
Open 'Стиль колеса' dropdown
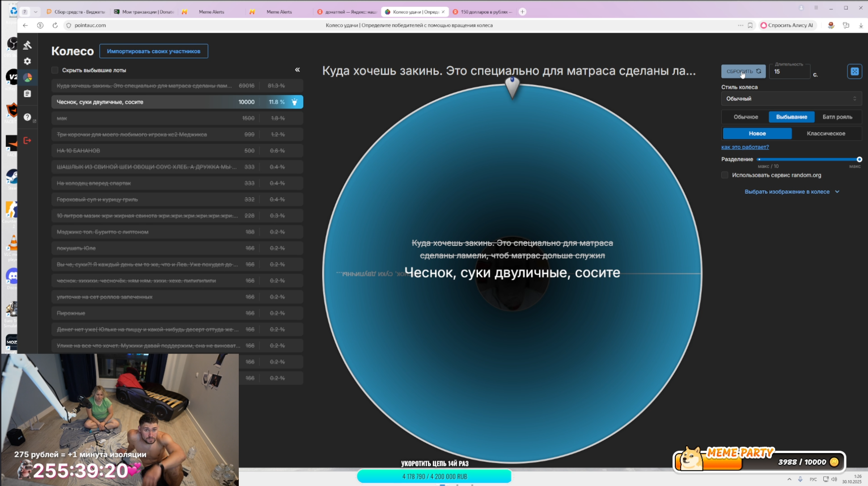791,99
